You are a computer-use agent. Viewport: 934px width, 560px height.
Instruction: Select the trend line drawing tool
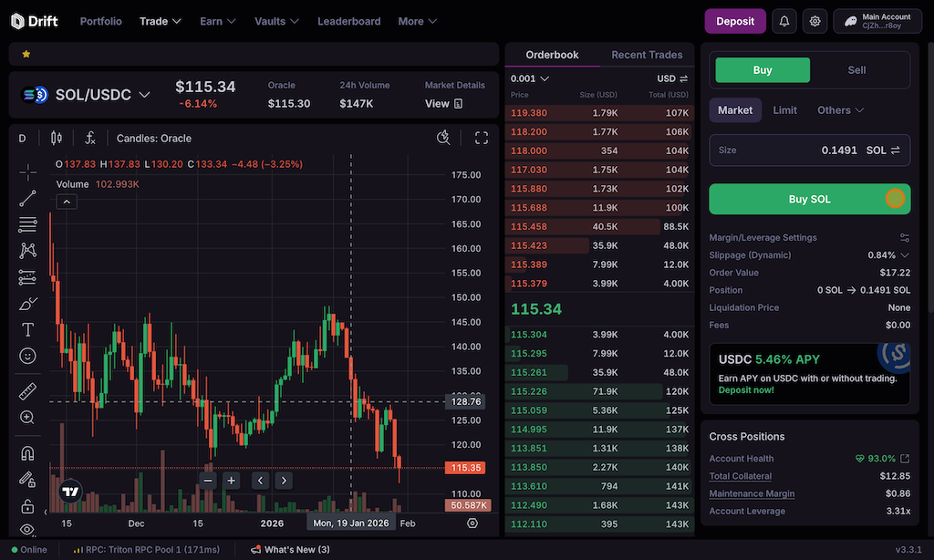27,197
